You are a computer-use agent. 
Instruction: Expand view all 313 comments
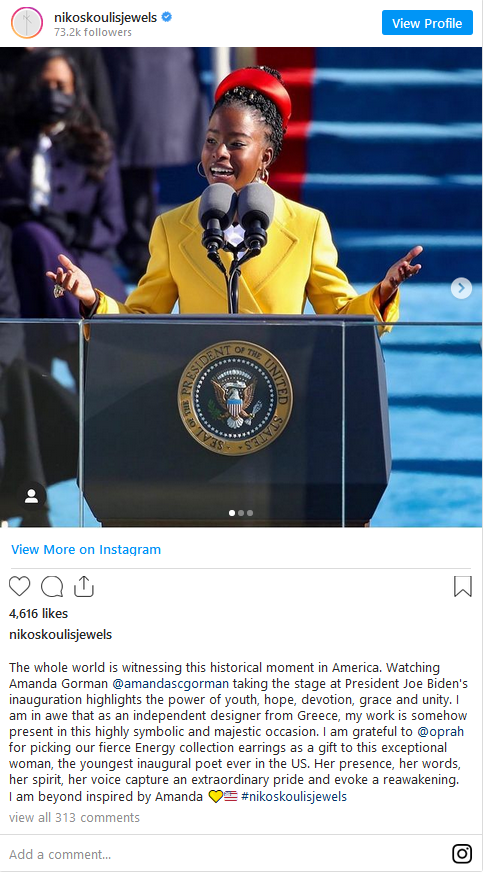74,818
